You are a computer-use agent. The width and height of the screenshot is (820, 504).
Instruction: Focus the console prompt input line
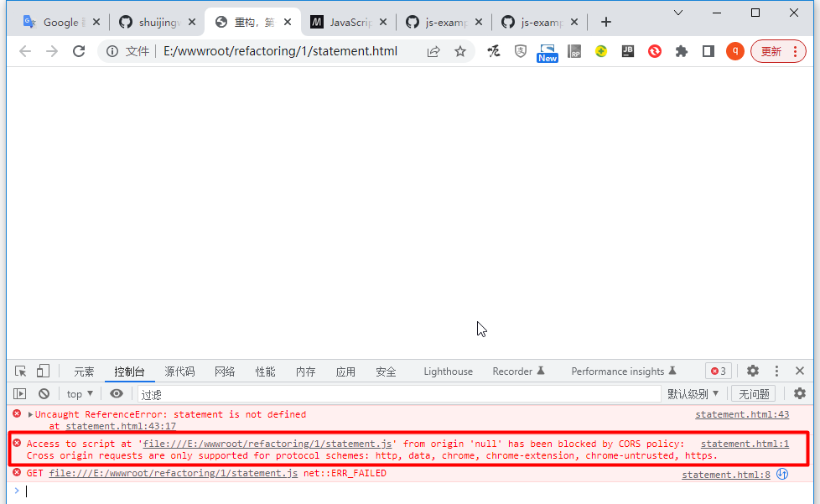coord(413,491)
